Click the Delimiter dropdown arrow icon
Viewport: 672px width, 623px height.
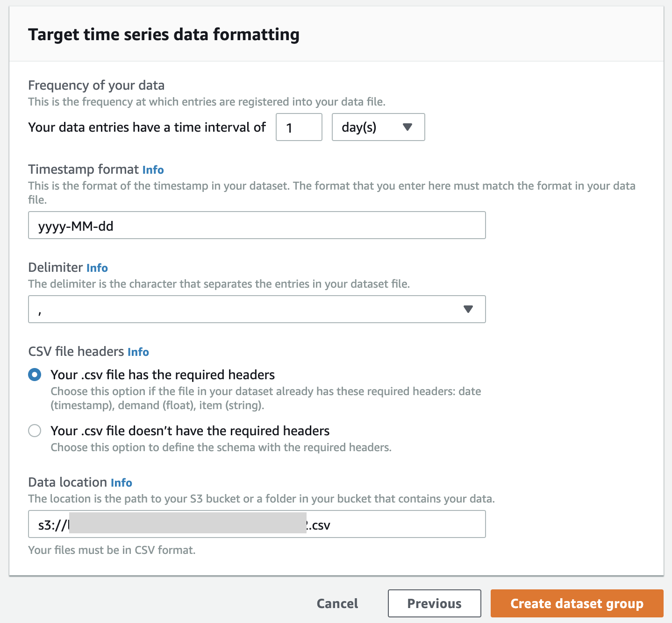468,309
